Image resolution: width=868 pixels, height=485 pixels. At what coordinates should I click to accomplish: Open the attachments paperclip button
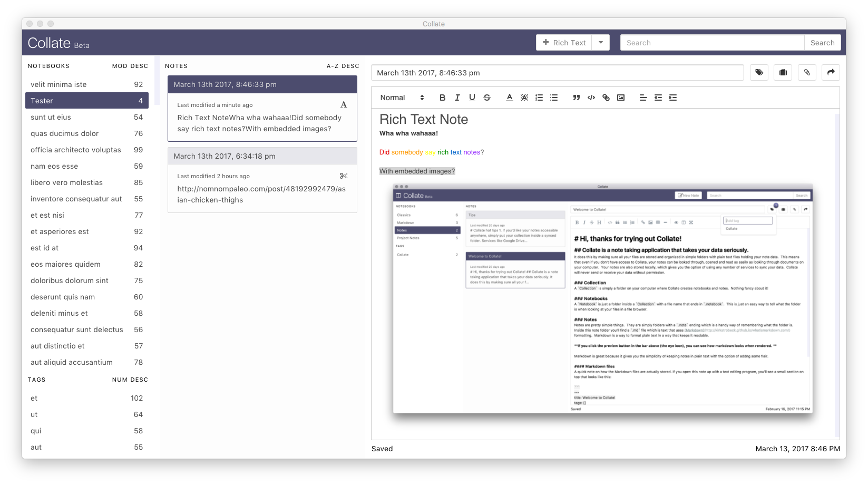click(807, 73)
